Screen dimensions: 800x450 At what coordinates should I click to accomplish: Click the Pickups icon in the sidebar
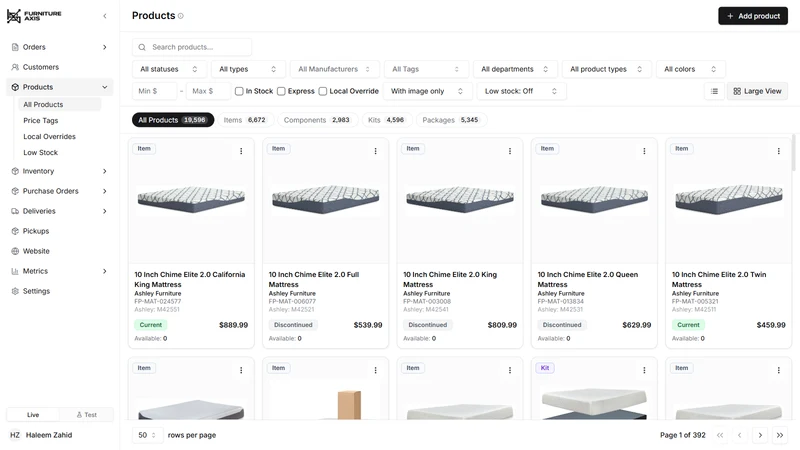(x=15, y=231)
